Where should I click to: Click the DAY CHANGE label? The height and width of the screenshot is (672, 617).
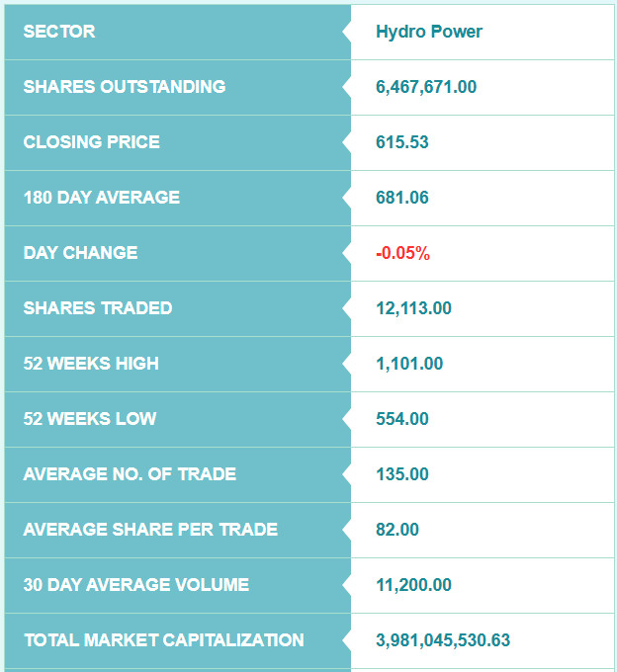point(81,252)
